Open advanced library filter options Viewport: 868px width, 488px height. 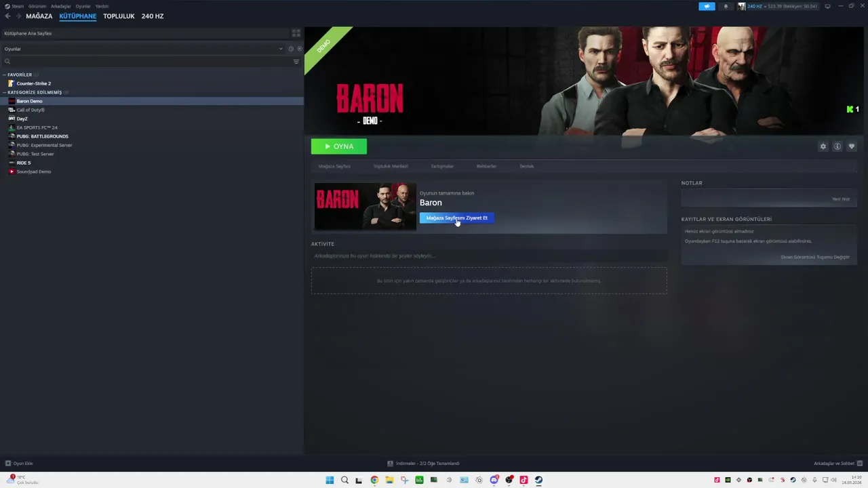(296, 62)
